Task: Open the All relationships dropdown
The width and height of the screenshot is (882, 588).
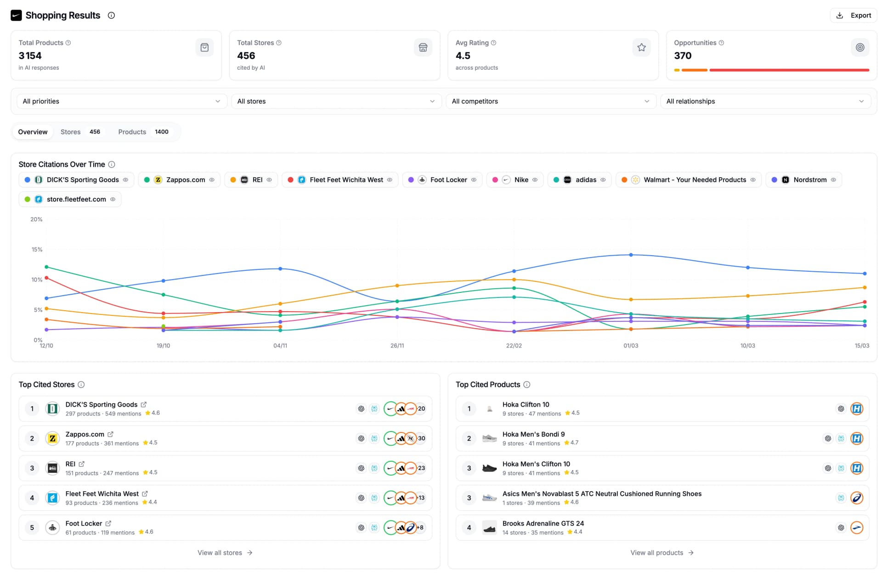Action: [x=765, y=101]
